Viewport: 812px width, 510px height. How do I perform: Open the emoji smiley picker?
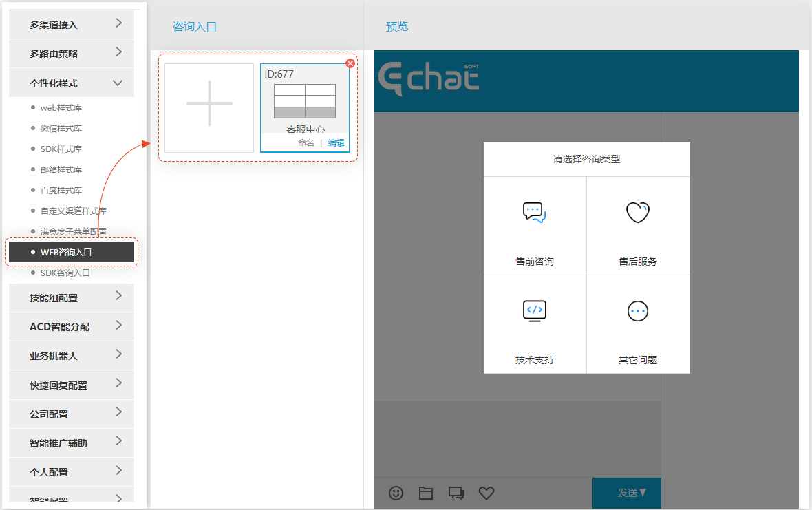tap(396, 493)
